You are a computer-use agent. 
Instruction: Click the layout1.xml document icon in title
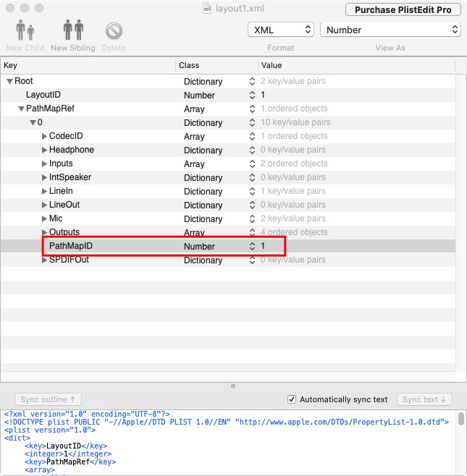point(207,9)
